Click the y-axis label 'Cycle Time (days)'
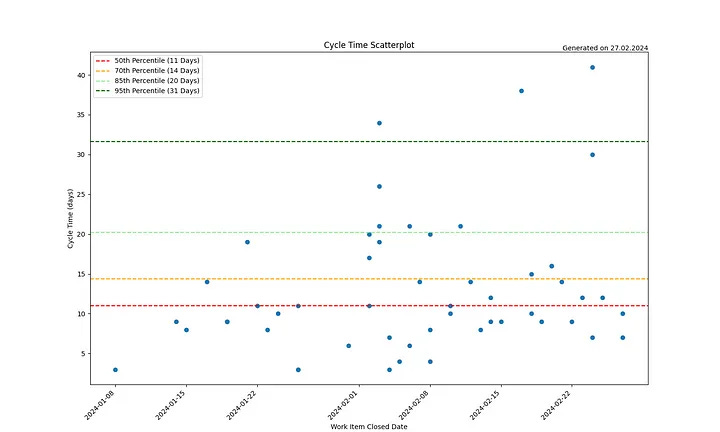 click(70, 219)
